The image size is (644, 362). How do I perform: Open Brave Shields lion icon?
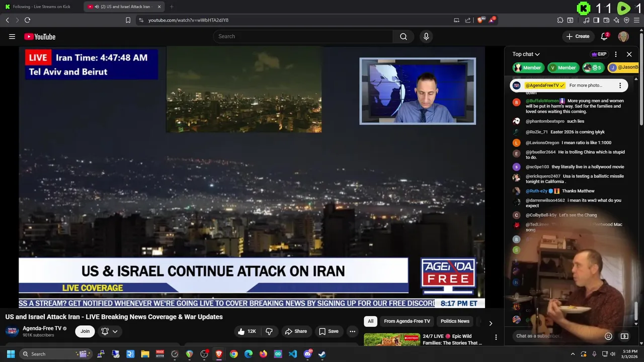(480, 20)
